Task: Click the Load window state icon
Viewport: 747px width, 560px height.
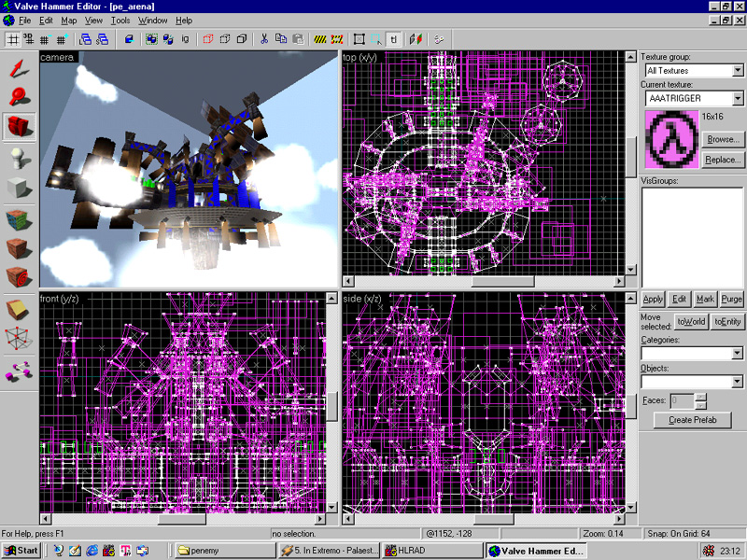Action: click(x=85, y=39)
